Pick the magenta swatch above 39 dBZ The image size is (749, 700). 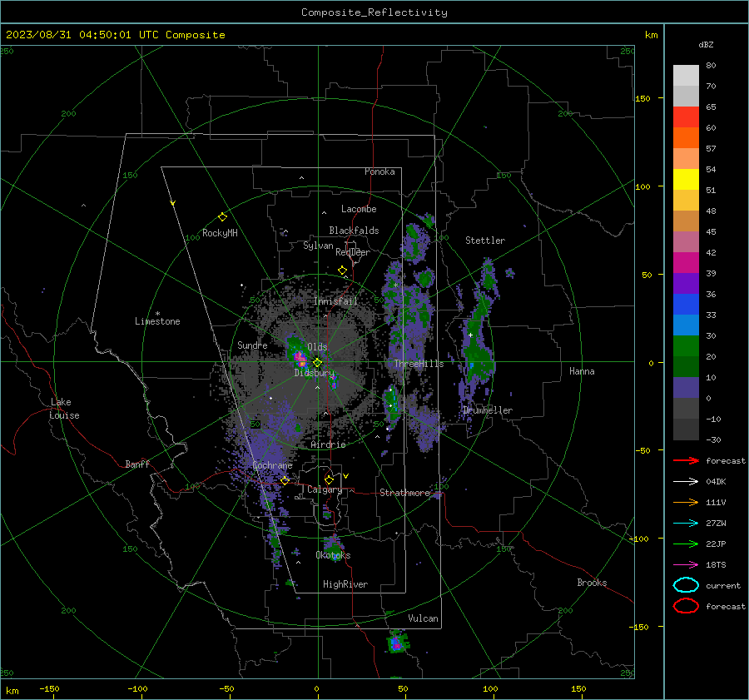(x=686, y=263)
